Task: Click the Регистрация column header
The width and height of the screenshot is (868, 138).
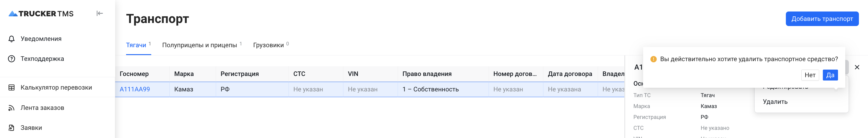Action: pyautogui.click(x=239, y=74)
